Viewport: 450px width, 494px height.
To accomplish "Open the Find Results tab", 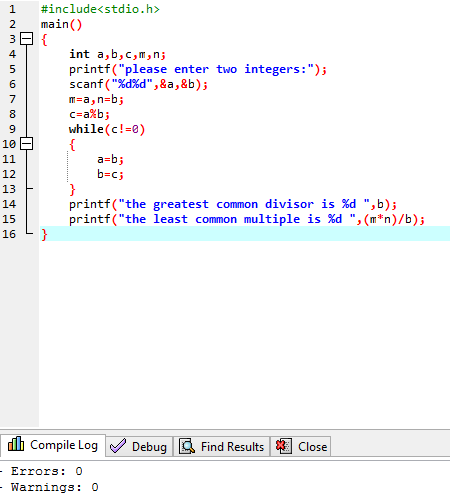I will click(222, 446).
